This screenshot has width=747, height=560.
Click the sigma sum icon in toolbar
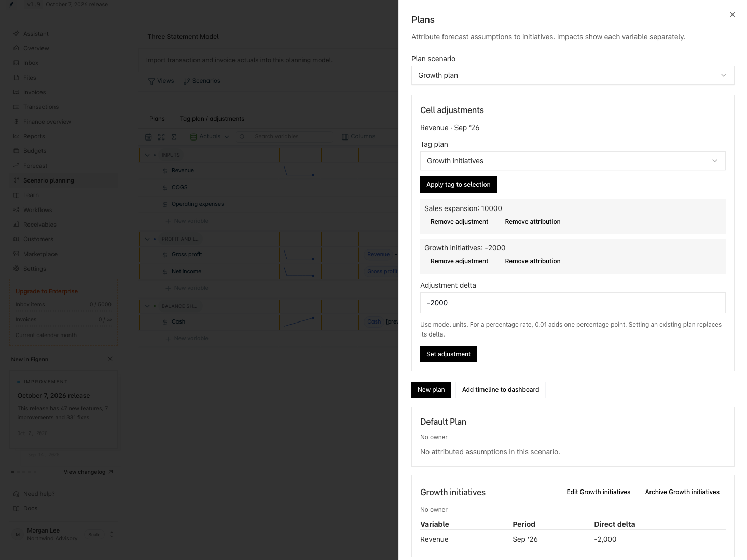tap(174, 137)
